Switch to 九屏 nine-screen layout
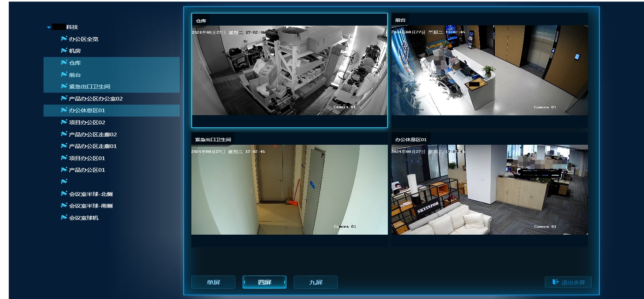The height and width of the screenshot is (299, 644). tap(316, 282)
